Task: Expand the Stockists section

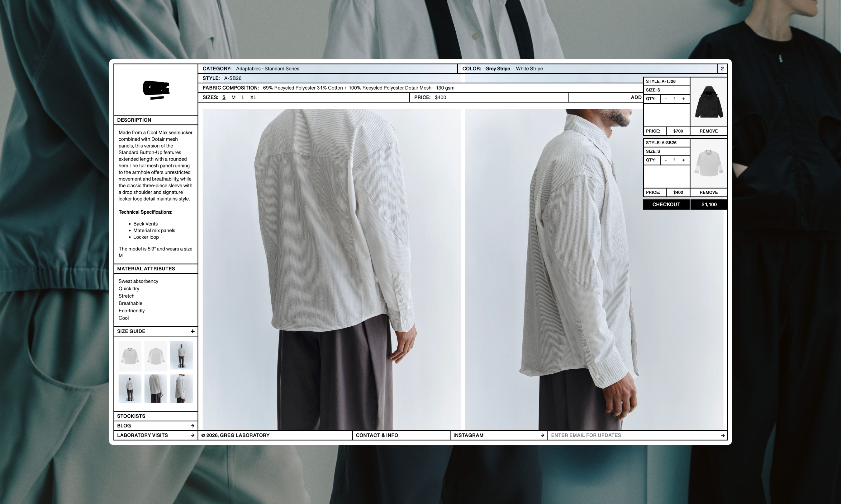Action: tap(131, 416)
